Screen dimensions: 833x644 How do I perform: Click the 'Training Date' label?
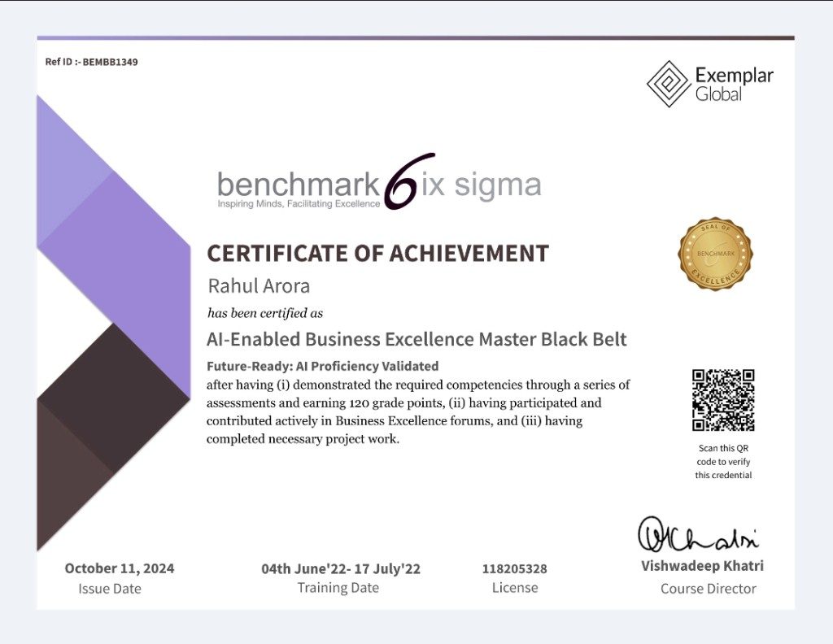[x=338, y=588]
